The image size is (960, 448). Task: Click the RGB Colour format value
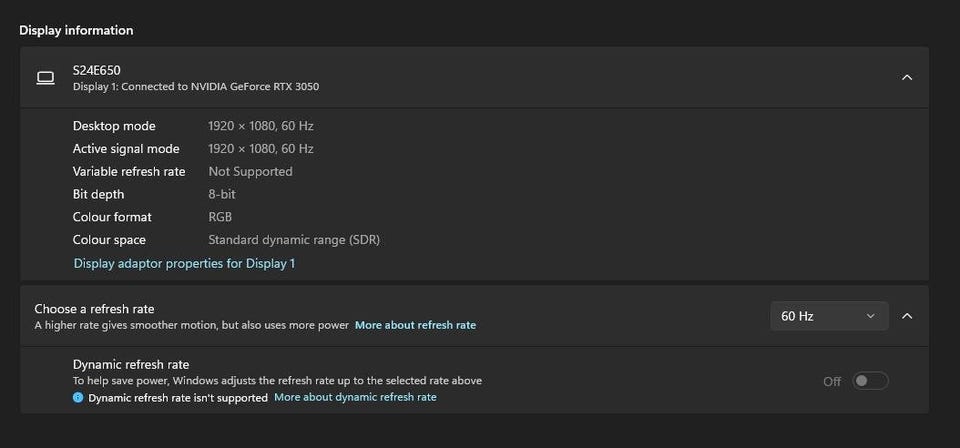pyautogui.click(x=220, y=217)
